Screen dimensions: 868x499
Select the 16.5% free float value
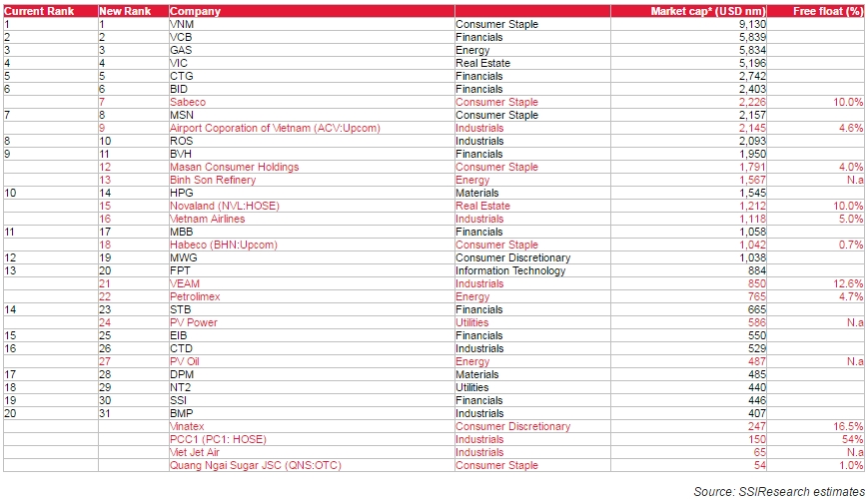(845, 426)
